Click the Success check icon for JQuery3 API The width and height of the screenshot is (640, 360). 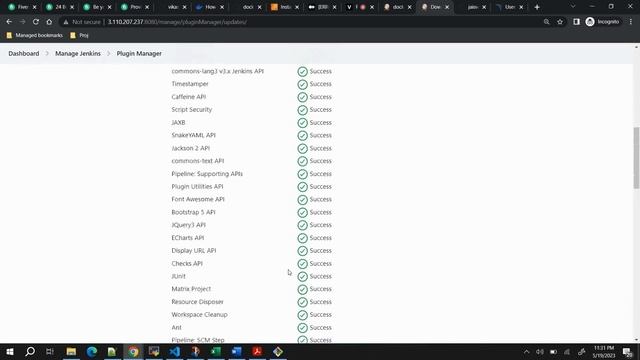302,225
